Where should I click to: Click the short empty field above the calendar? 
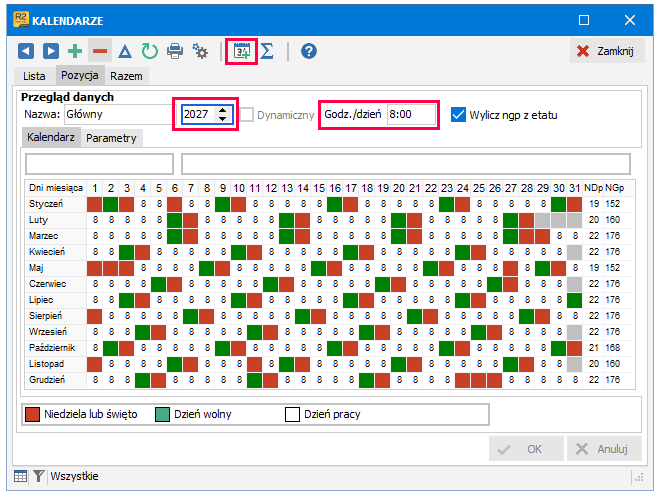[100, 164]
